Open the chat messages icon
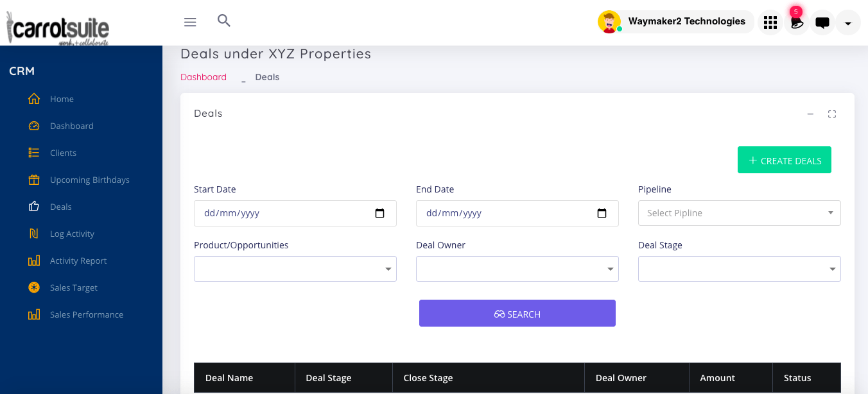This screenshot has width=868, height=394. 822,22
